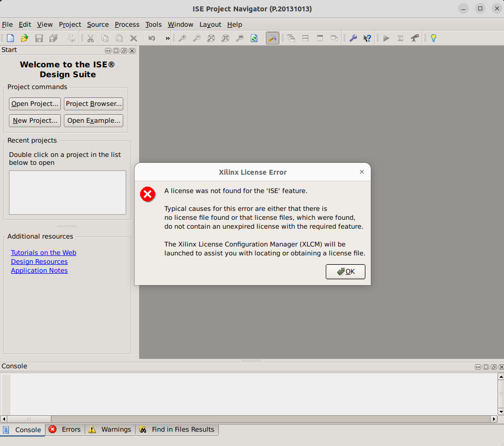Click the Refresh green arrows icon
This screenshot has width=504, height=446.
coord(254,38)
